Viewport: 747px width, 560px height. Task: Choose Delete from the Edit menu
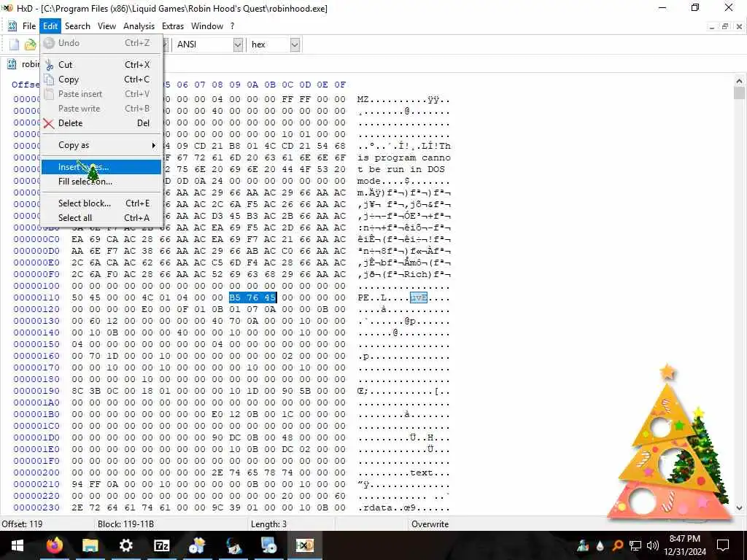(x=101, y=123)
